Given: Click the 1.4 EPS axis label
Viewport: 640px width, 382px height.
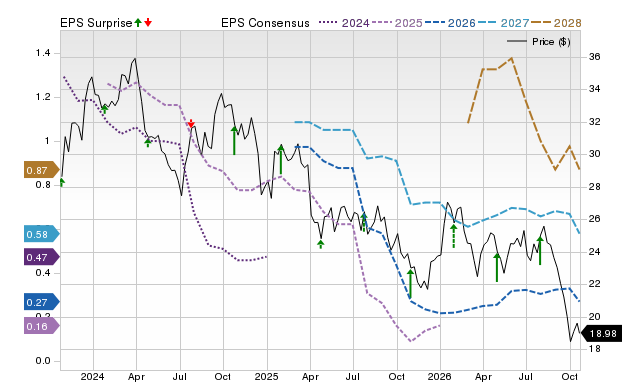Looking at the screenshot, I should pos(42,53).
